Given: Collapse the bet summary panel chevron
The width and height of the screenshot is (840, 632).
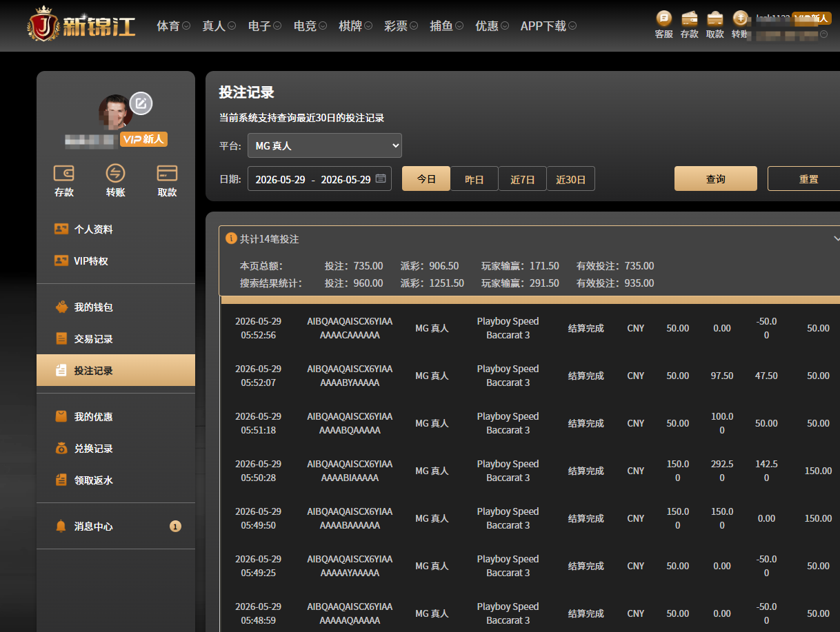Looking at the screenshot, I should 836,238.
